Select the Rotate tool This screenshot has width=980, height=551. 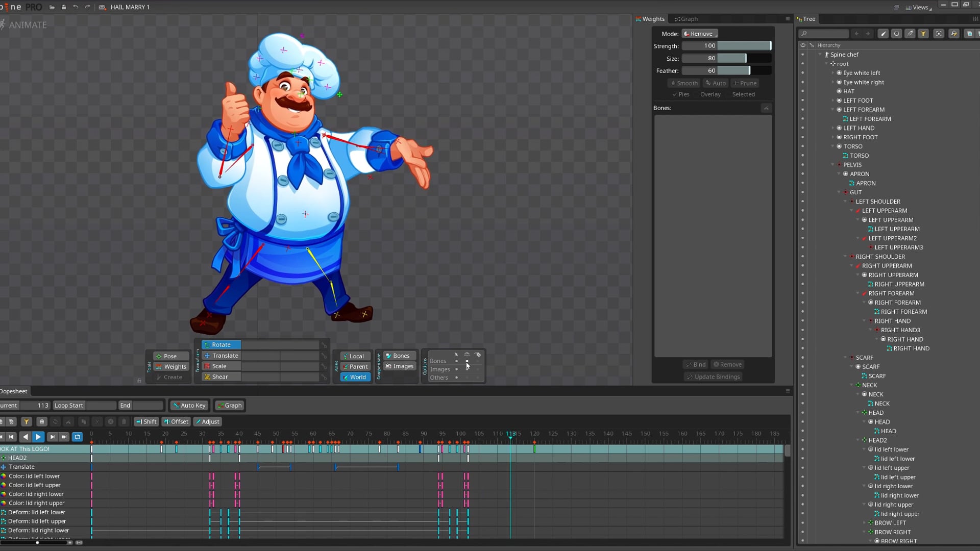(x=220, y=344)
